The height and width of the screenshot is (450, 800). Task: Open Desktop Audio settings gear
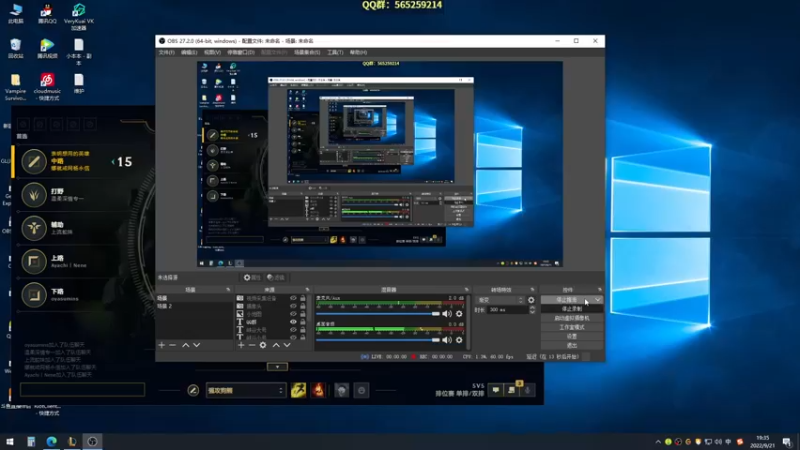(x=459, y=340)
